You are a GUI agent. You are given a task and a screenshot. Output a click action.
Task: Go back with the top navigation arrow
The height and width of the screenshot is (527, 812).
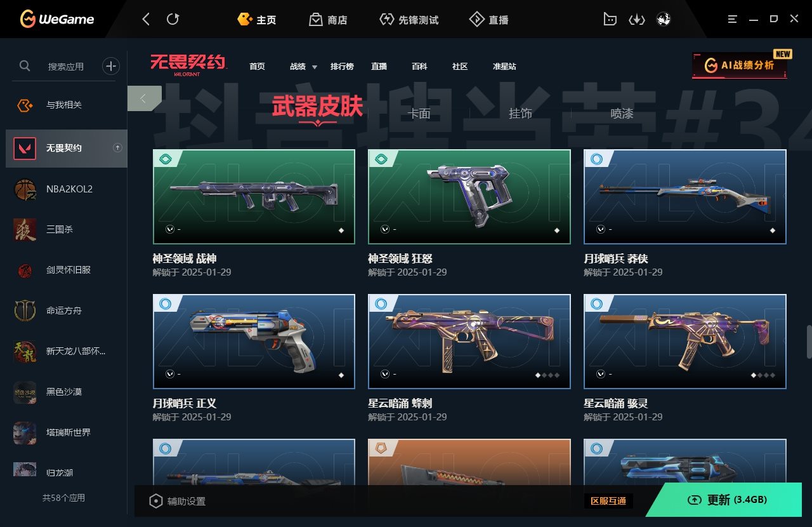[146, 19]
